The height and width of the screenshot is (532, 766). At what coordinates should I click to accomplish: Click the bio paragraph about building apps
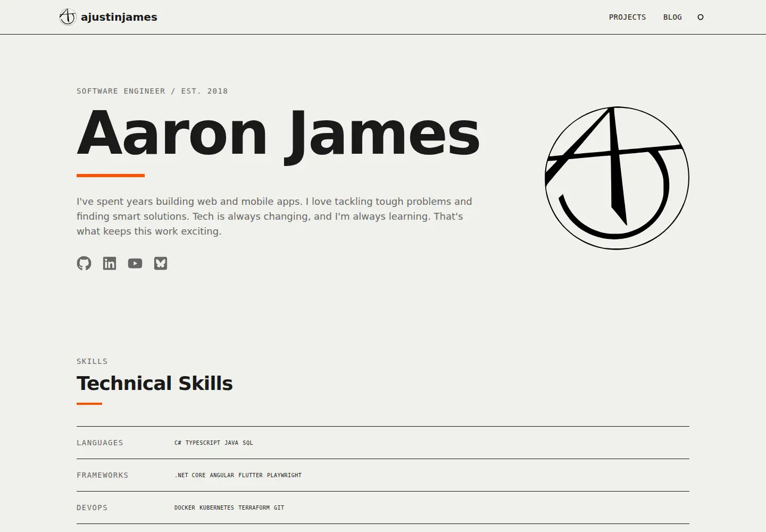274,217
